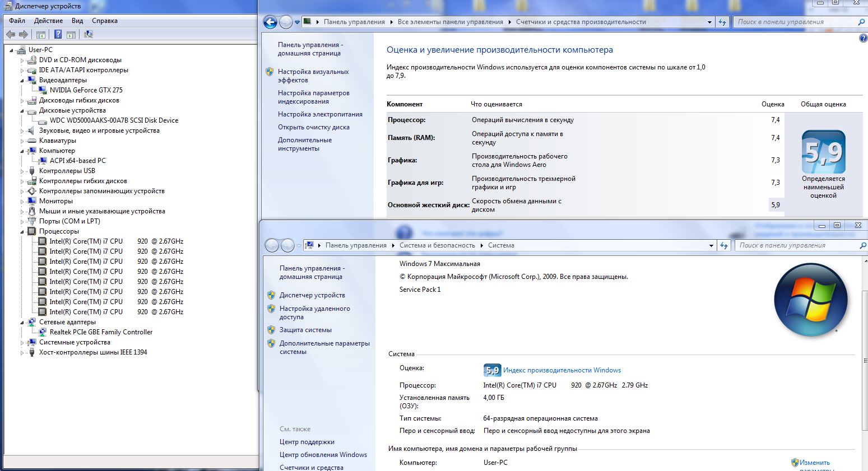
Task: Refresh the Система window address bar
Action: [724, 245]
